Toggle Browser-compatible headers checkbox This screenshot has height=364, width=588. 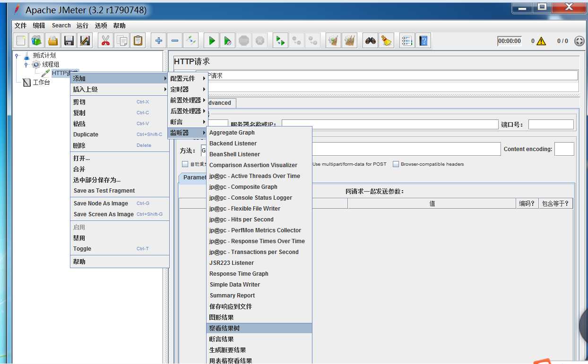[x=396, y=164]
